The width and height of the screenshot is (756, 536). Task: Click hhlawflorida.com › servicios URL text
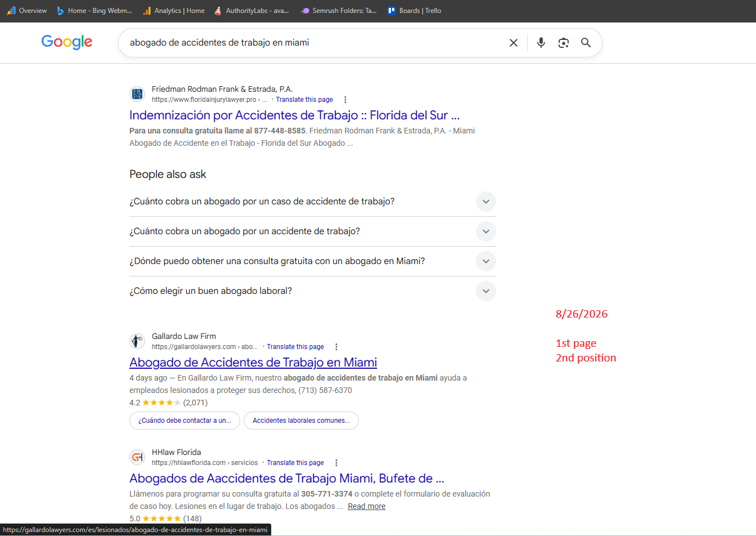pos(205,463)
